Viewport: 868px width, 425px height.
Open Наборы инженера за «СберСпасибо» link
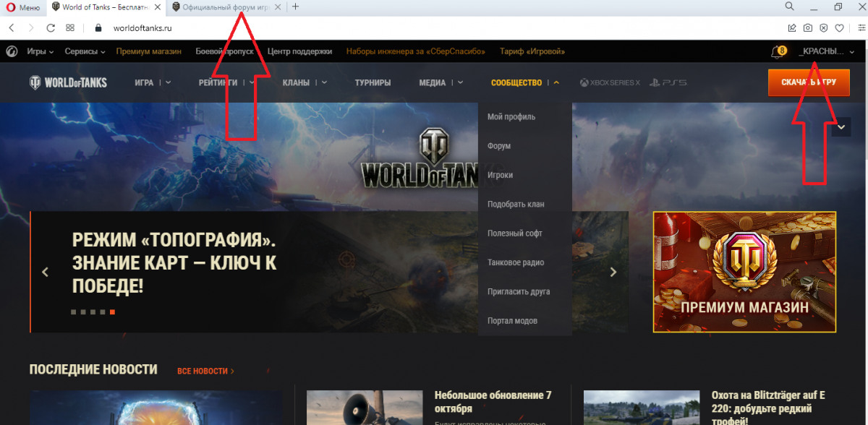point(416,51)
